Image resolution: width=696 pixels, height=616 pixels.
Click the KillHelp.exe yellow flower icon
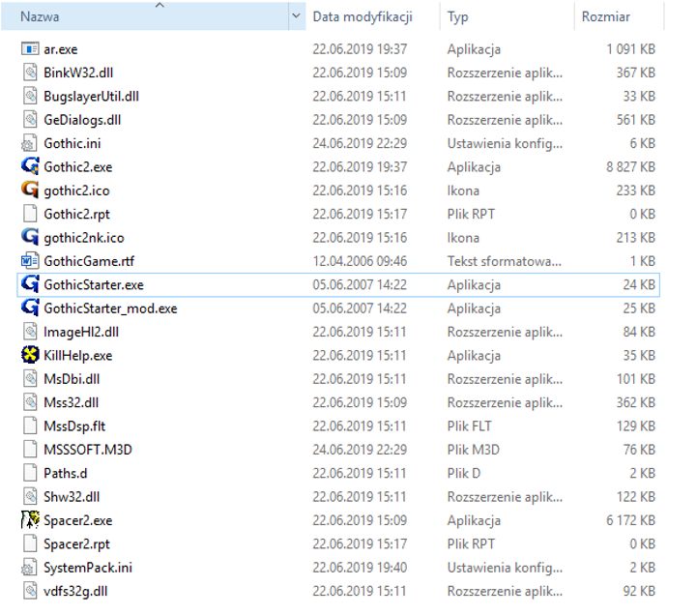pyautogui.click(x=30, y=355)
